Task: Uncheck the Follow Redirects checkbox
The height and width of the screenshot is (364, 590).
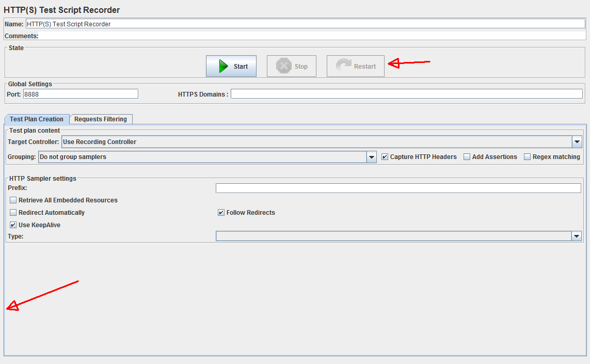Action: tap(221, 213)
